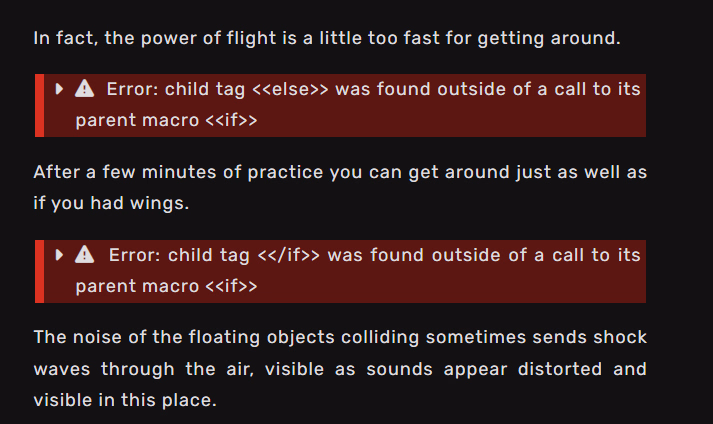
Task: Expand the <</if>> error disclosure triangle
Action: 60,255
